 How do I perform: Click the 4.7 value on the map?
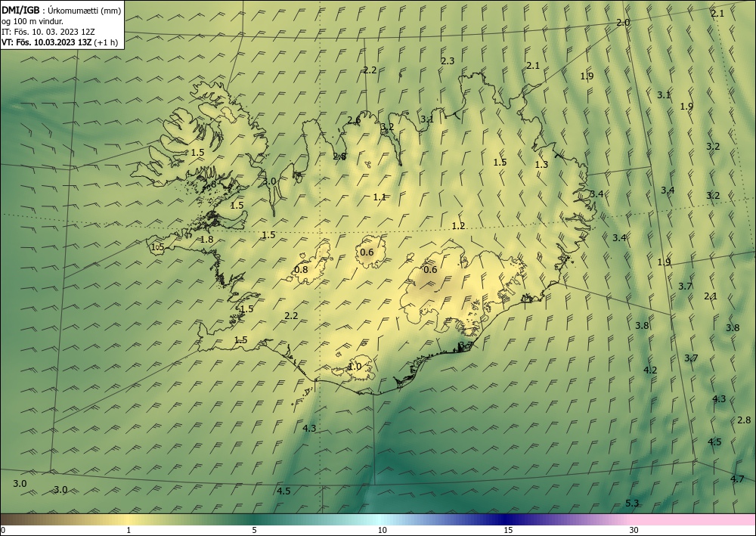click(737, 479)
